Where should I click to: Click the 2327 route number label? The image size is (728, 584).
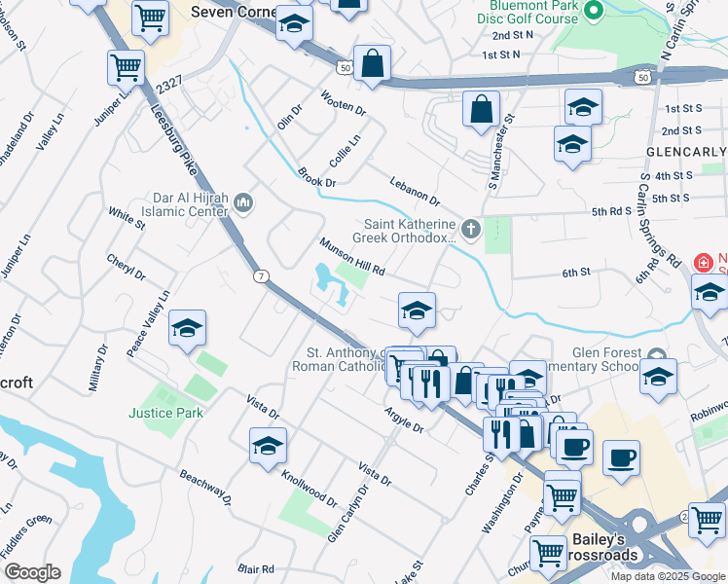169,85
